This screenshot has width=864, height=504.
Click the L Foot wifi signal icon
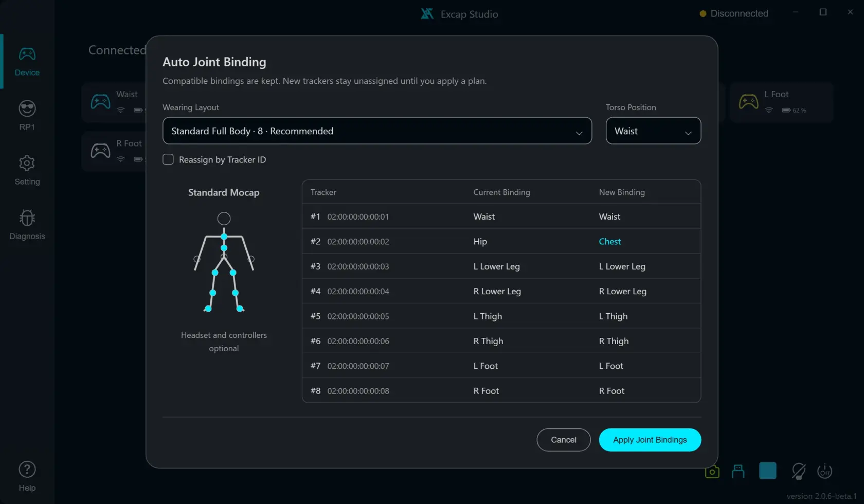click(x=769, y=110)
